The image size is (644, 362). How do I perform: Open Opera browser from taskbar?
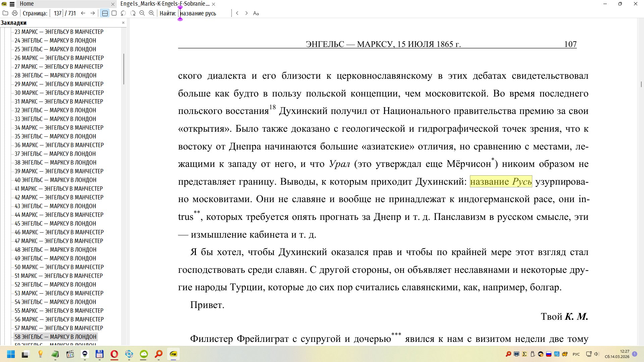[x=114, y=354]
